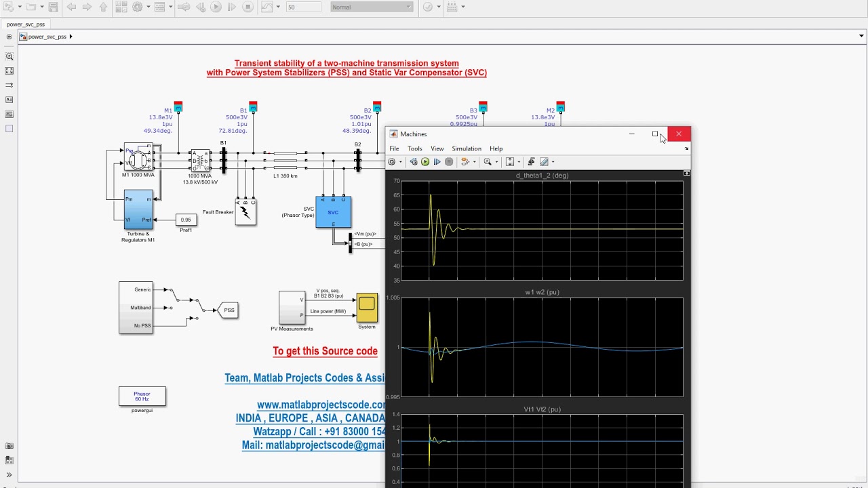Expand the left palette with double chevron
This screenshot has width=868, height=488.
click(9, 475)
